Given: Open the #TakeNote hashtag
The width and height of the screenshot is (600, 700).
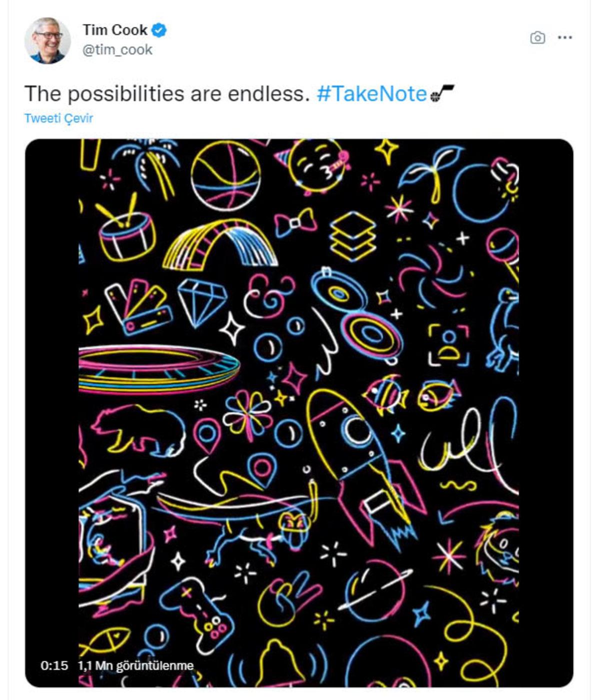Looking at the screenshot, I should click(371, 94).
